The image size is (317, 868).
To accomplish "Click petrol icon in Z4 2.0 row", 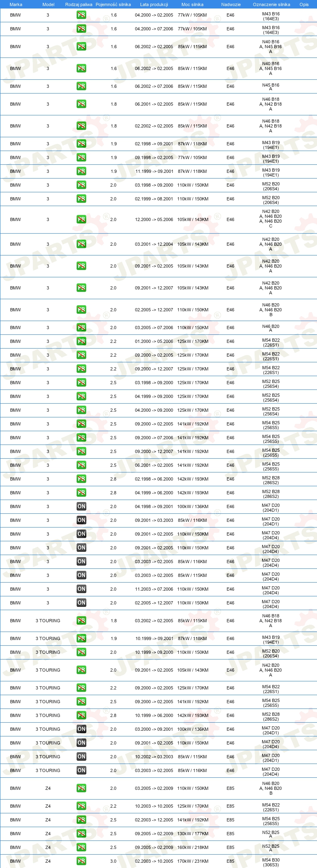I will click(x=81, y=788).
